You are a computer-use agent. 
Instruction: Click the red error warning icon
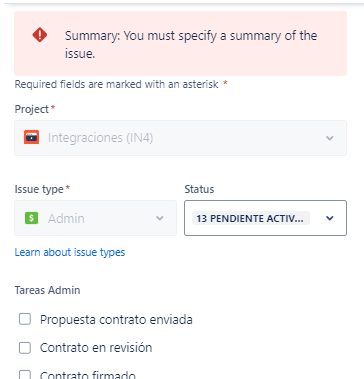pyautogui.click(x=40, y=35)
